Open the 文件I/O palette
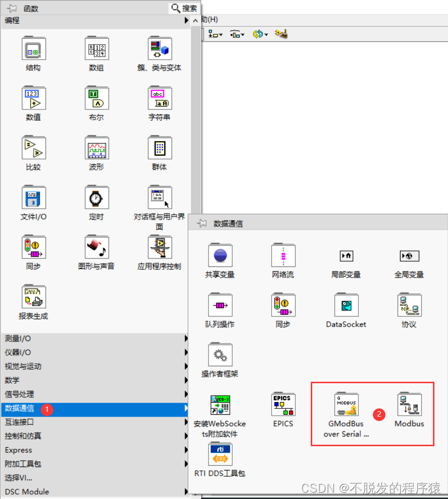The width and height of the screenshot is (448, 499). [33, 198]
